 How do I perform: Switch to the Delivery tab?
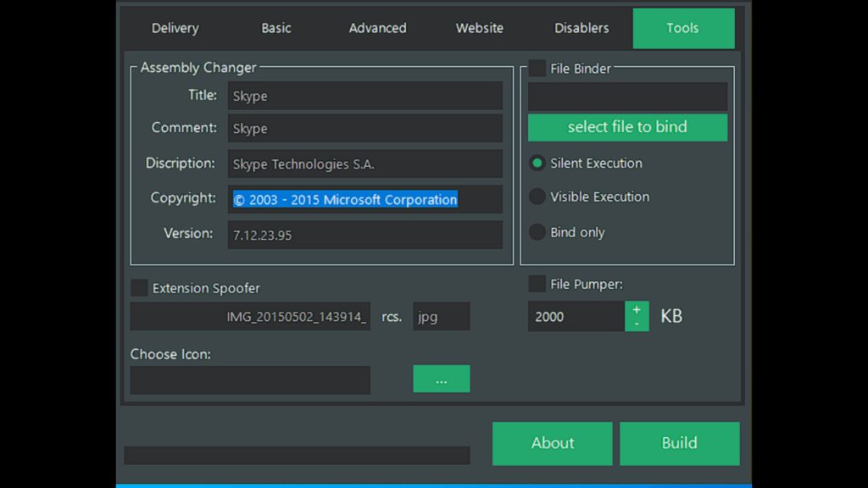point(175,28)
